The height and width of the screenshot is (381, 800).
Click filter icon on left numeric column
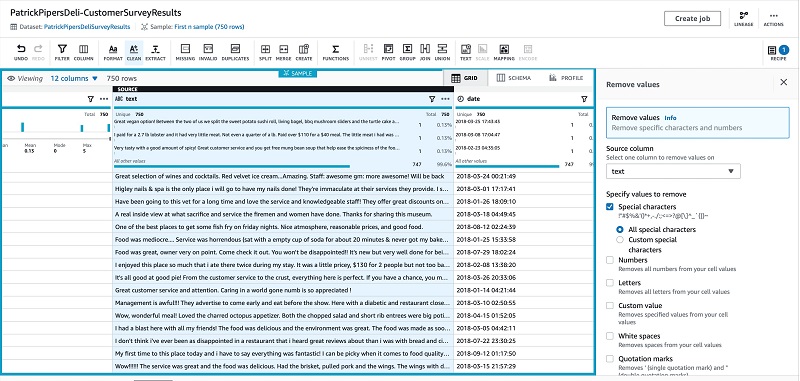[x=91, y=99]
